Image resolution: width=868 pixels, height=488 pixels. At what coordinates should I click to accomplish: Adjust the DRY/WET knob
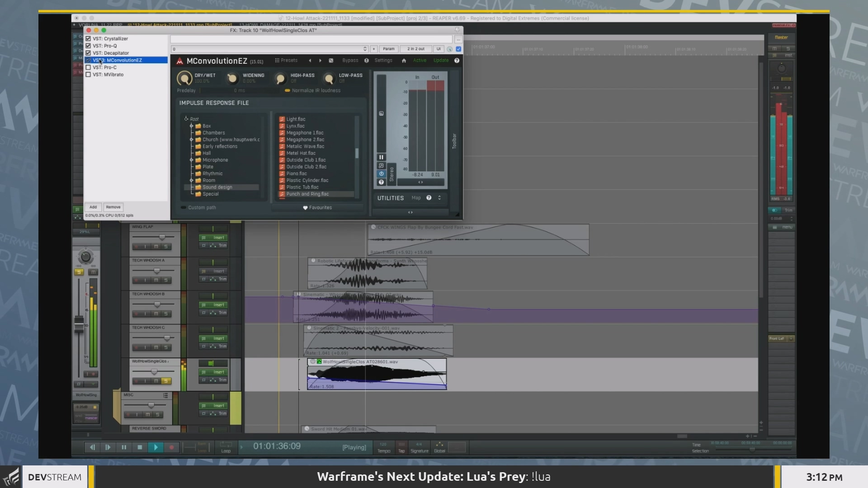click(184, 79)
